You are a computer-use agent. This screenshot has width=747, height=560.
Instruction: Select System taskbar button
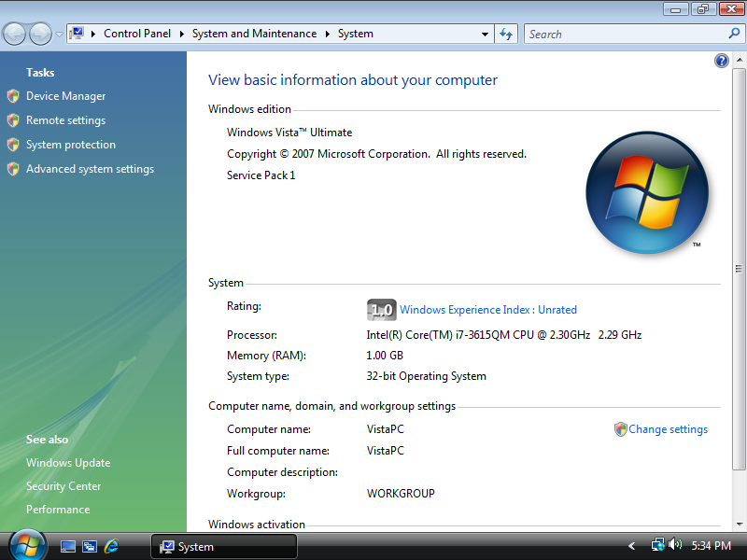click(x=224, y=546)
